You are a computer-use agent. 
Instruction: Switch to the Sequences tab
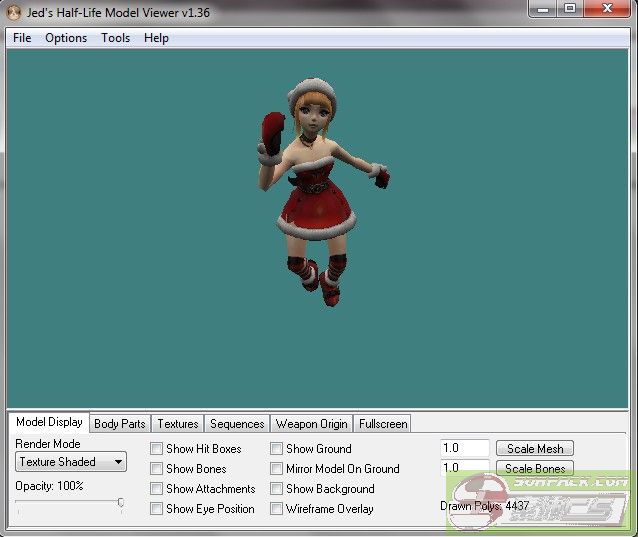pos(237,424)
